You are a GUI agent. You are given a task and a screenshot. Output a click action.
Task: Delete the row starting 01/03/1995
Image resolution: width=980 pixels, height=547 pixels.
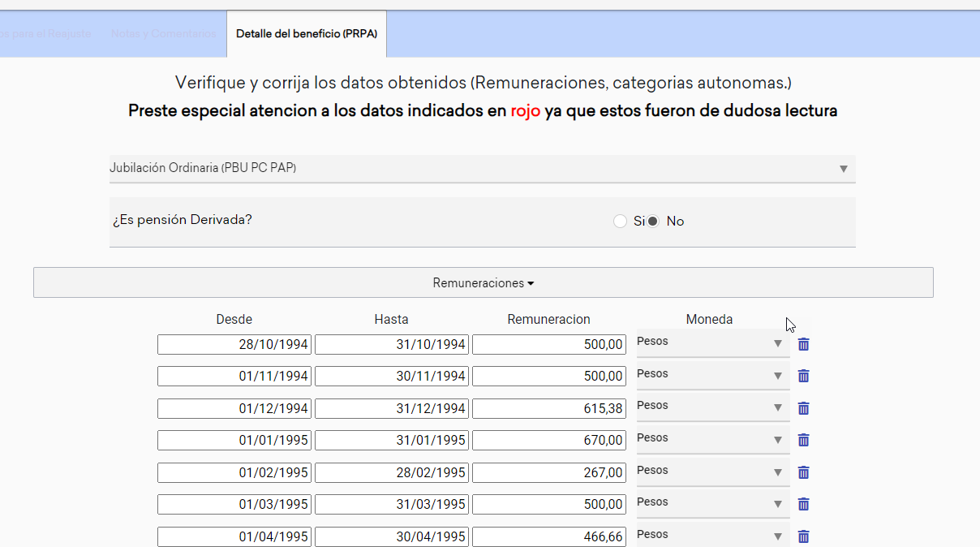tap(803, 504)
